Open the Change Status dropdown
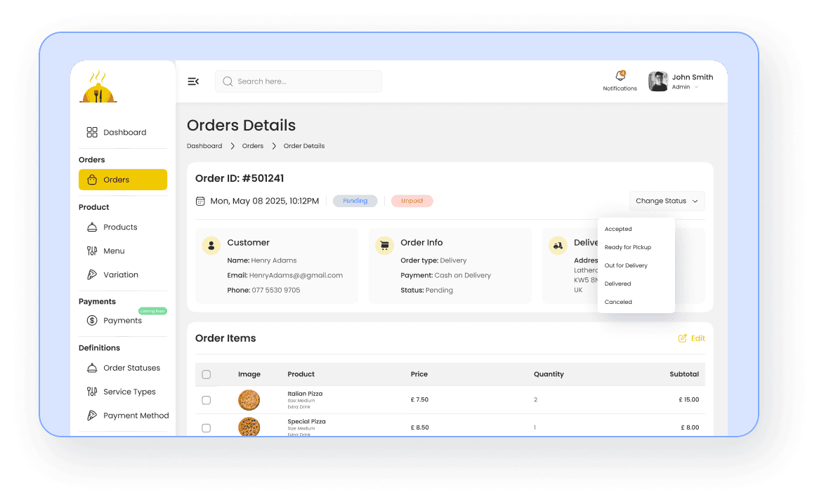 [666, 201]
